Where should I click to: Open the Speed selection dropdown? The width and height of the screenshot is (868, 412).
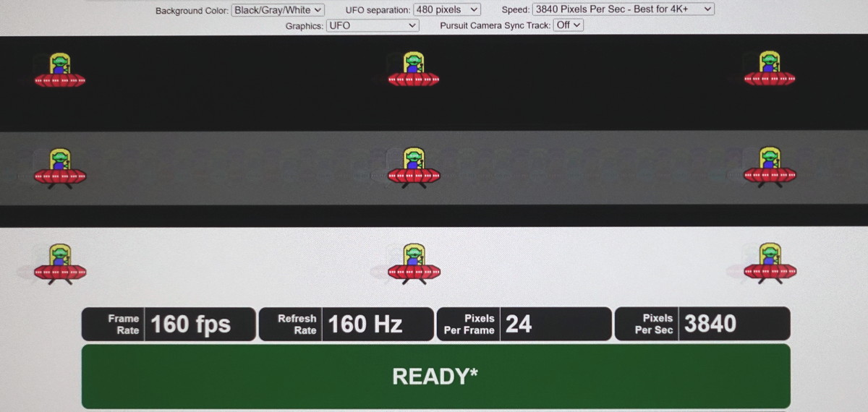click(623, 10)
